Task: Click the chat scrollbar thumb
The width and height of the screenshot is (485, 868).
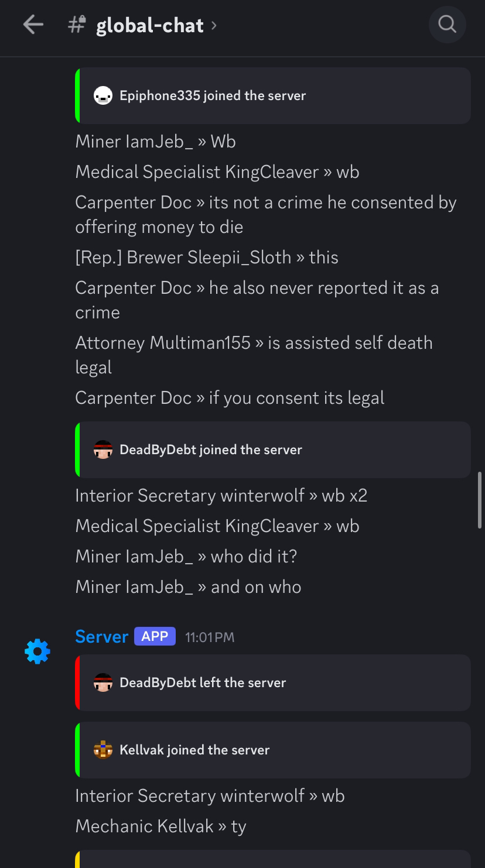Action: (x=480, y=500)
